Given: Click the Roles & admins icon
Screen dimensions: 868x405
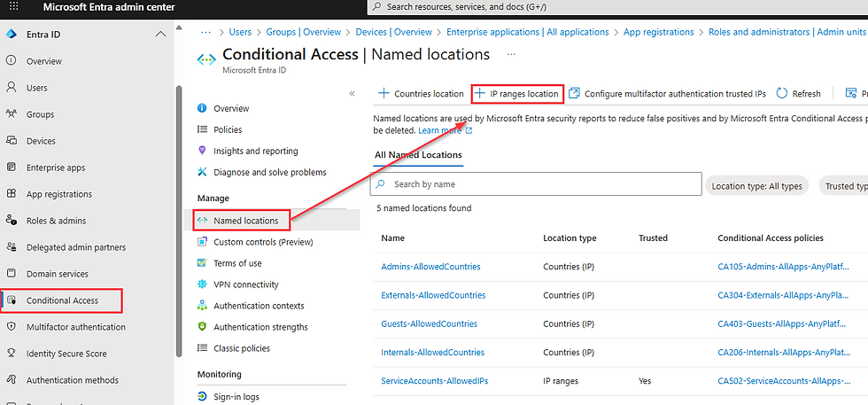Looking at the screenshot, I should pyautogui.click(x=11, y=221).
